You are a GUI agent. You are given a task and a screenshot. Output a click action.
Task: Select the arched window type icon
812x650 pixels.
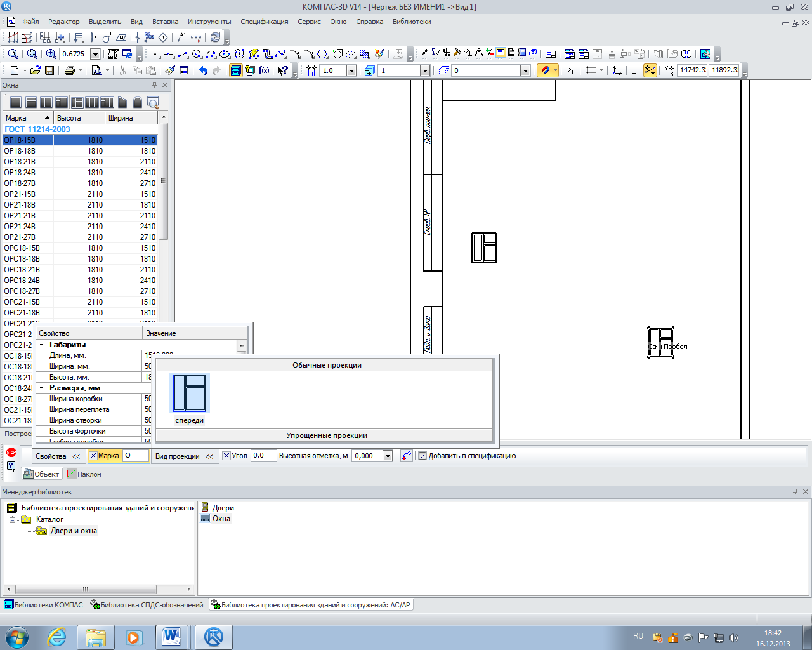[x=137, y=102]
